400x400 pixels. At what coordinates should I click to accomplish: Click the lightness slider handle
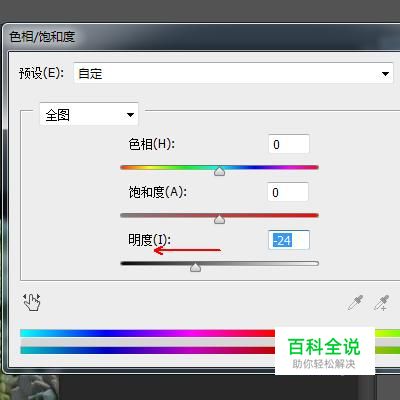point(195,267)
